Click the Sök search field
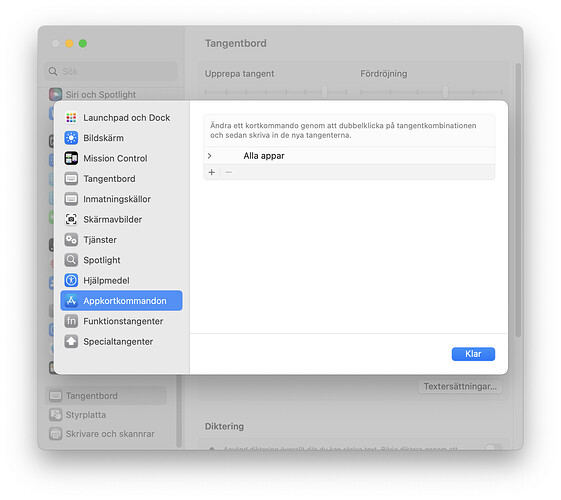561x500 pixels. coord(111,71)
